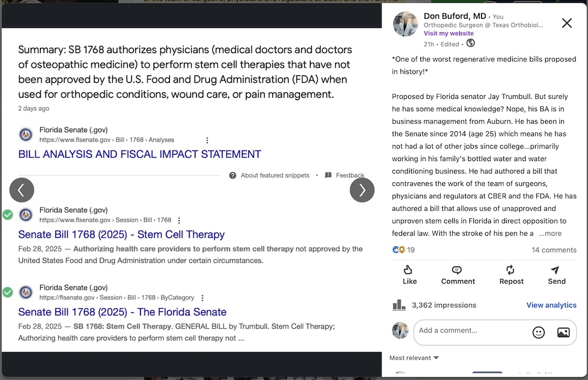Click the impressions bar chart icon

coord(399,305)
